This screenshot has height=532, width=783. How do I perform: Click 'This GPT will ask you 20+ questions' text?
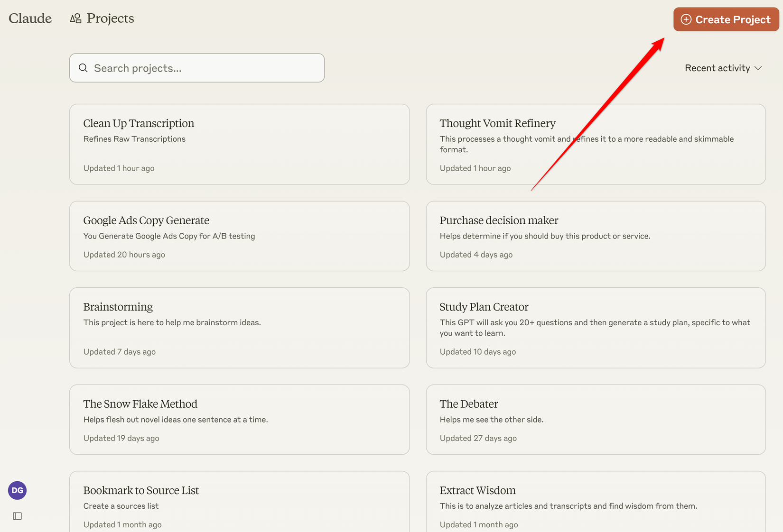[x=595, y=328]
